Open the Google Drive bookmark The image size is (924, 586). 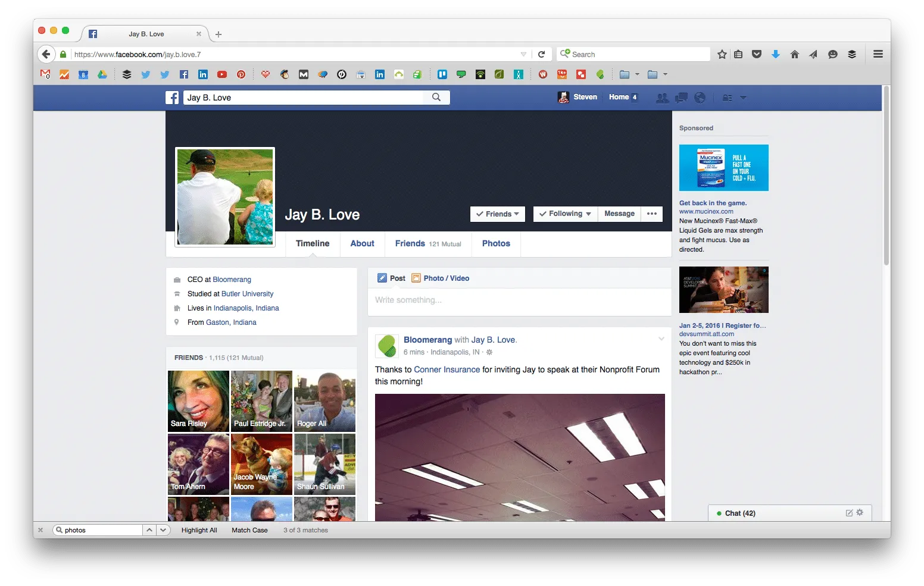point(102,74)
